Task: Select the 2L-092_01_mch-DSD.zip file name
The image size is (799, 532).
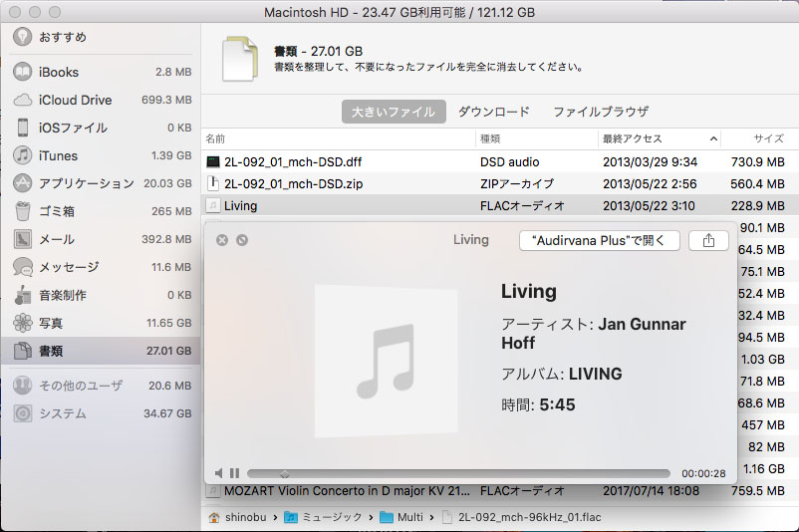Action: [x=294, y=183]
